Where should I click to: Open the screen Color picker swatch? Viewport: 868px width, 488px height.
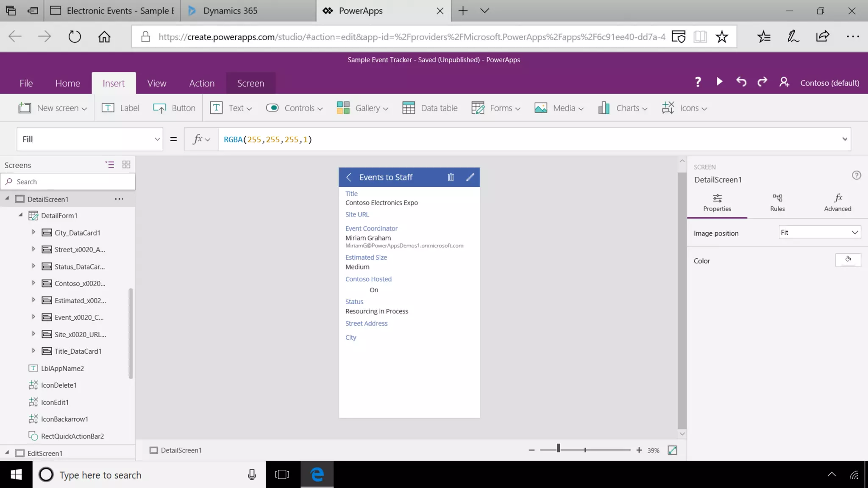848,260
